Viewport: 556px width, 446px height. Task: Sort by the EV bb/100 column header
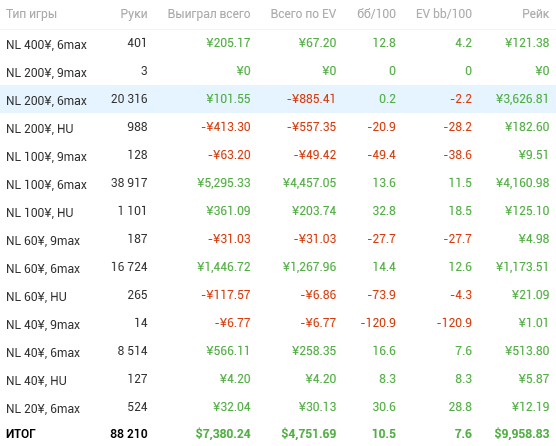444,14
